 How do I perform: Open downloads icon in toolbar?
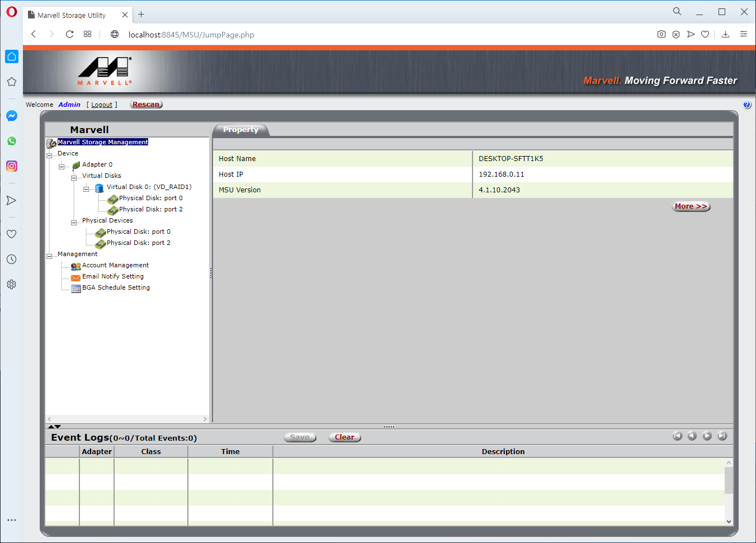[725, 34]
